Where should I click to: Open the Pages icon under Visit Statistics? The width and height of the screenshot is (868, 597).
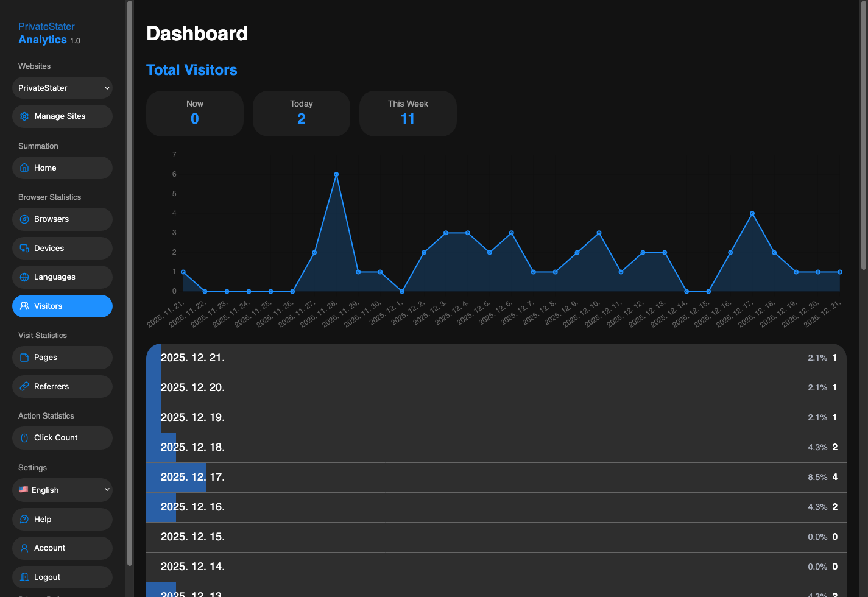pyautogui.click(x=24, y=358)
